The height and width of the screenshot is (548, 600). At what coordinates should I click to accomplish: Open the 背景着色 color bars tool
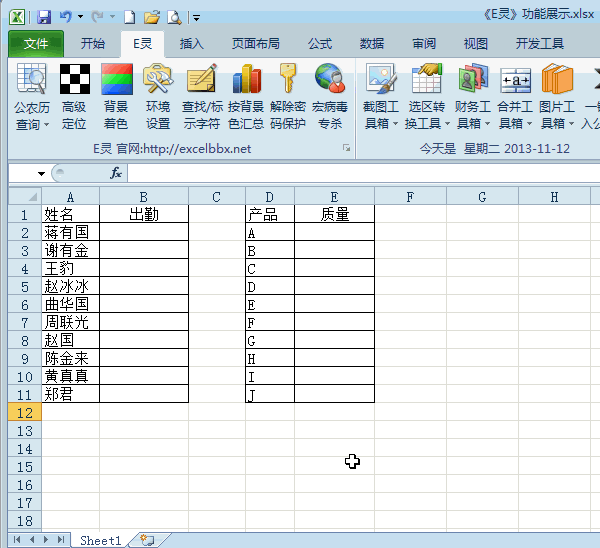(x=116, y=80)
